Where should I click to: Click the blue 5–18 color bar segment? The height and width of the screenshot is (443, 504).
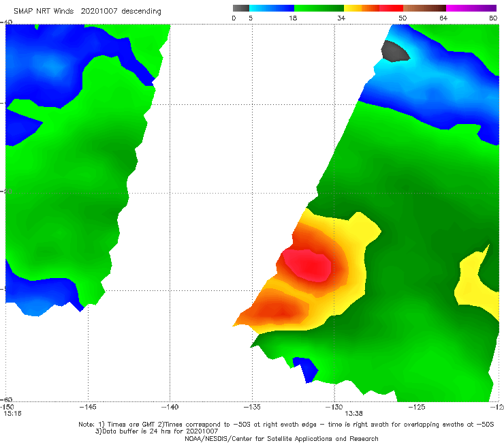coord(272,8)
